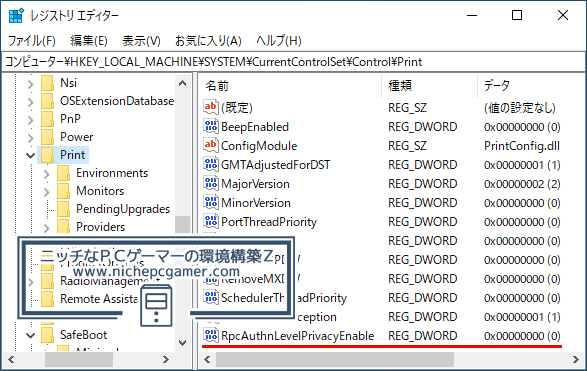587x371 pixels.
Task: Select the PendingUpgrades tree item
Action: [x=123, y=209]
